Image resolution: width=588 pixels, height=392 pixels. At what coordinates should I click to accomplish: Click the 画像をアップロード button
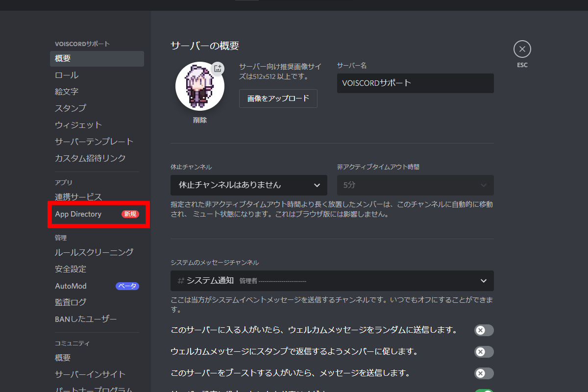click(278, 98)
